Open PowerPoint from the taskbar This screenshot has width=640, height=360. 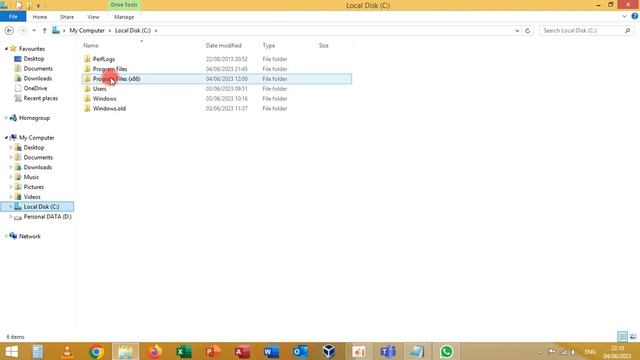click(x=213, y=351)
